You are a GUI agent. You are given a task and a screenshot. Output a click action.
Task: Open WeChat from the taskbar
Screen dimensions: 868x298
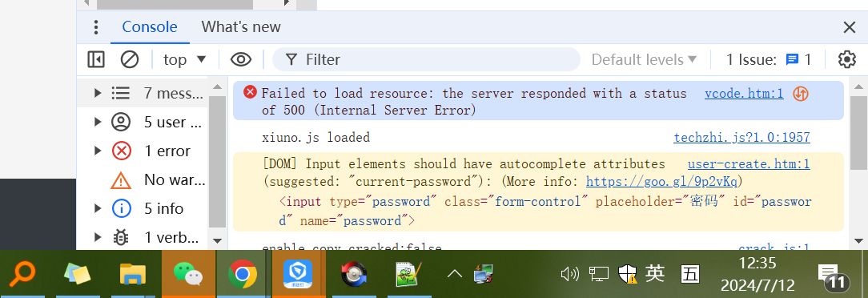tap(188, 274)
